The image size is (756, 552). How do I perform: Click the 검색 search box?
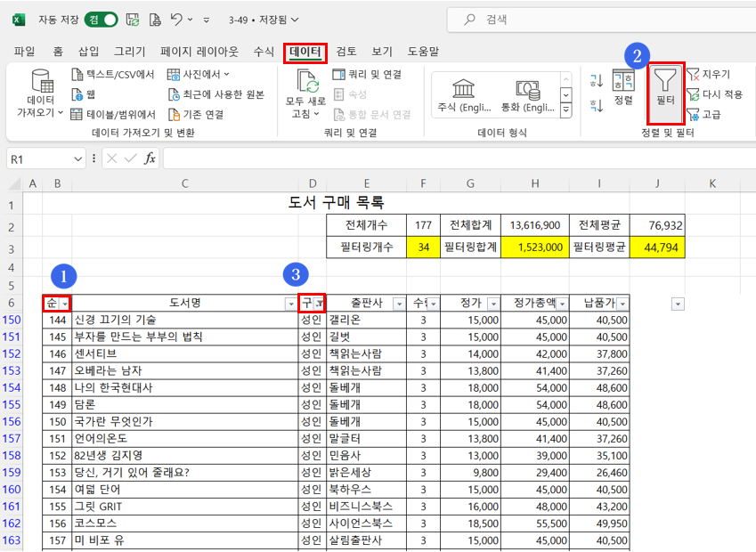[x=601, y=20]
